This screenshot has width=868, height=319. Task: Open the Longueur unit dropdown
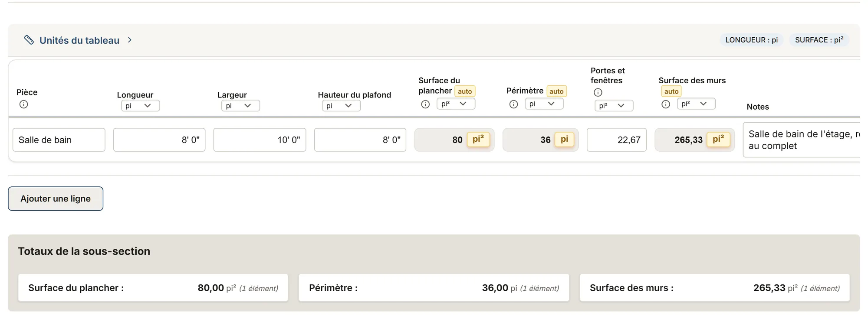141,106
